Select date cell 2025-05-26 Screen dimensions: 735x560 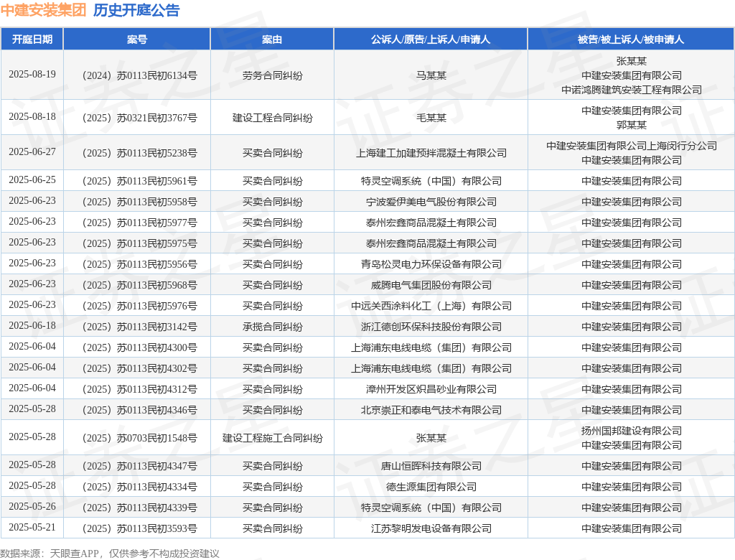(32, 507)
